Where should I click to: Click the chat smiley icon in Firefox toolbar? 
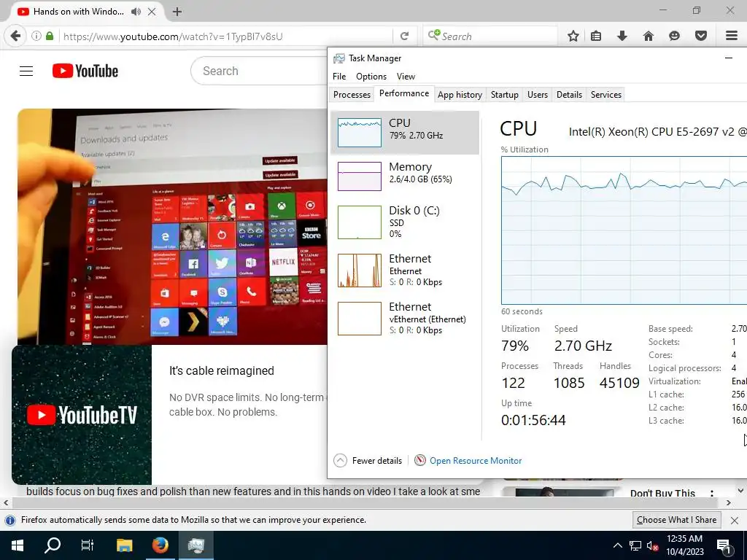[674, 36]
